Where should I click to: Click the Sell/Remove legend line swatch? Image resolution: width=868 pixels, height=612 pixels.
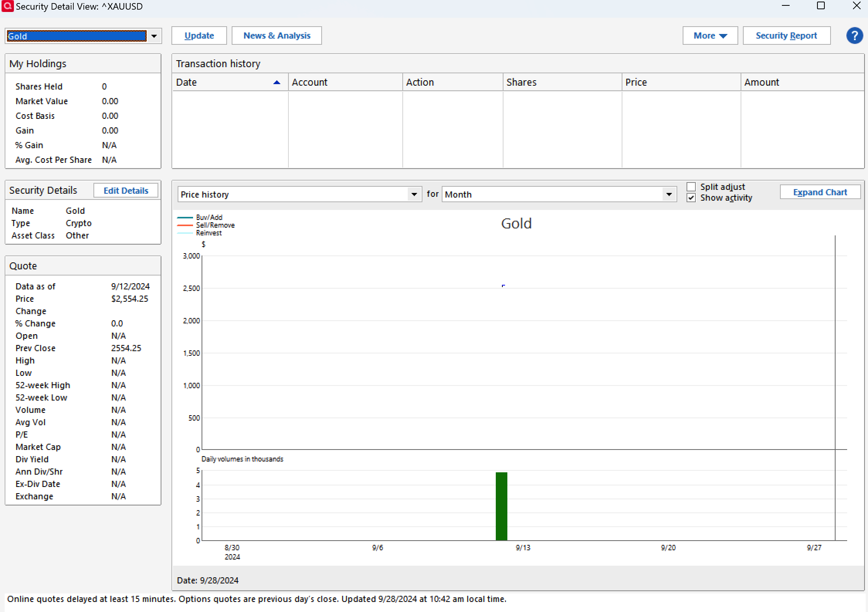click(185, 225)
